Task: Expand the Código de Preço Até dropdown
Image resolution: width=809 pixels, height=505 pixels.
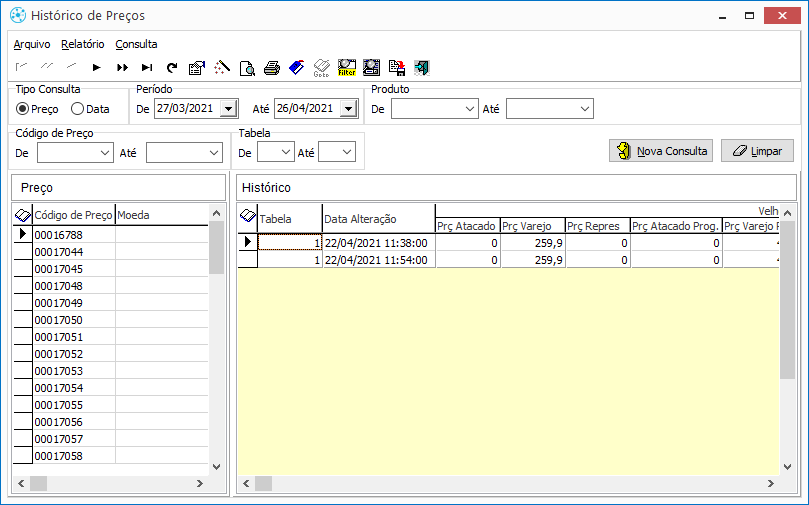Action: point(214,153)
